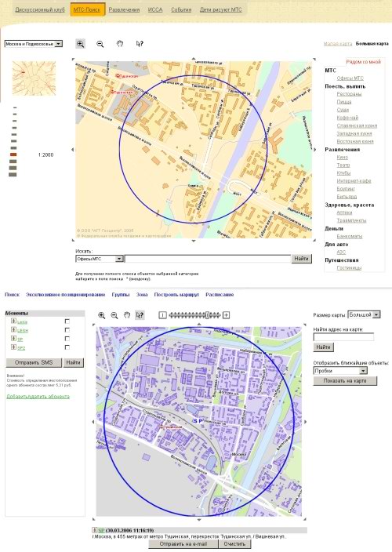Click the bottom-most scale level bar

13,175
